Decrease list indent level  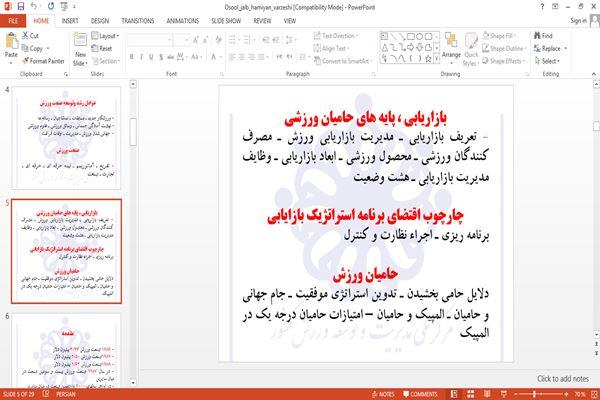click(x=266, y=40)
